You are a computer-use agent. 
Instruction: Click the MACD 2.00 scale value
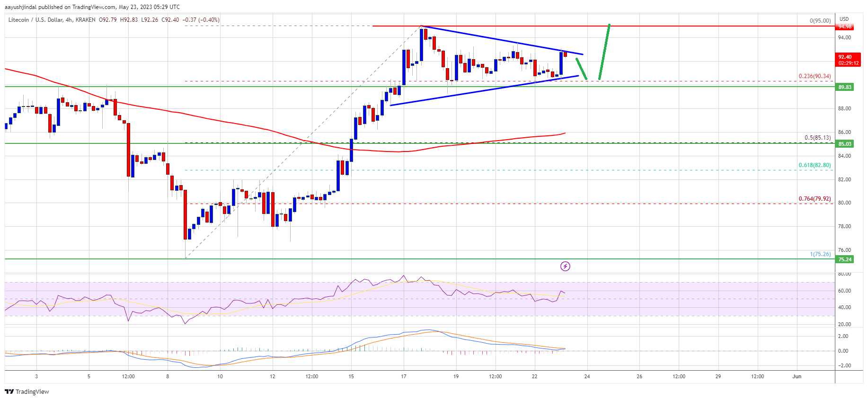tap(843, 337)
